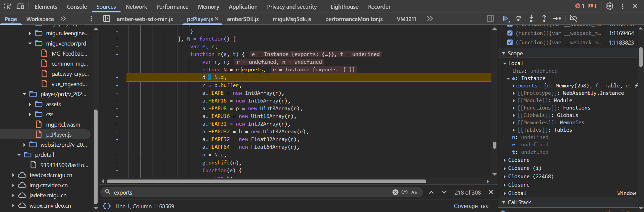
Task: Expand the Closure (i) scope
Action: pos(505,168)
